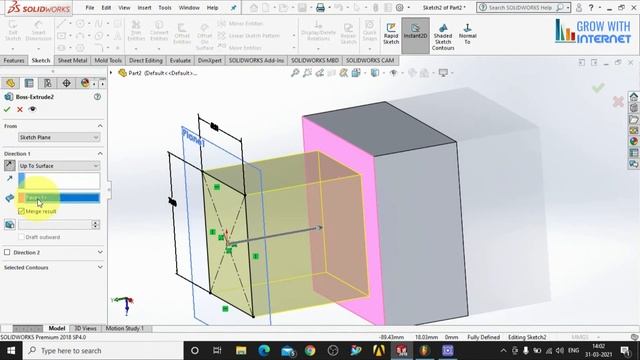Open the ConfigurationManager tab icon
The height and width of the screenshot is (360, 640).
(48, 83)
